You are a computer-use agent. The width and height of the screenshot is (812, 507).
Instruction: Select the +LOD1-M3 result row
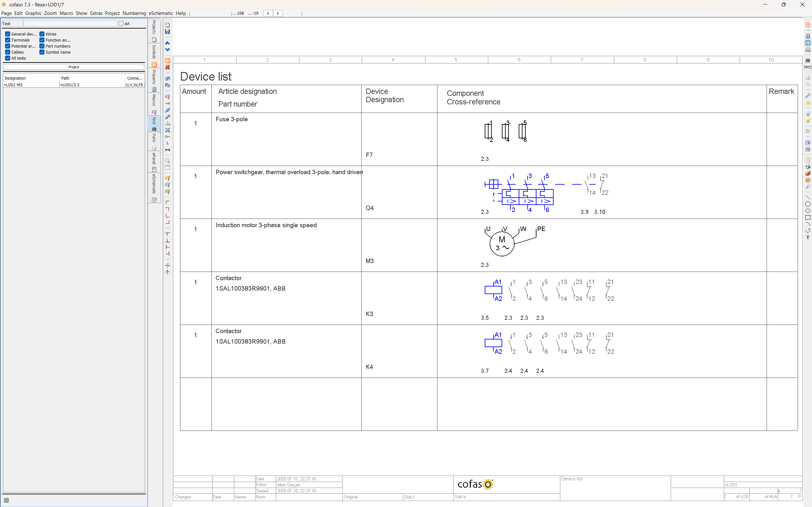tap(31, 85)
